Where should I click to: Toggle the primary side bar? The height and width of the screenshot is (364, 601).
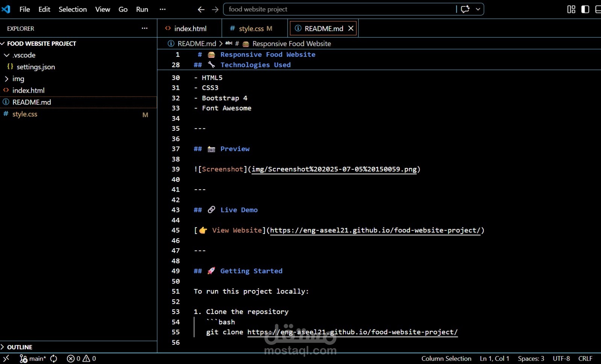[585, 9]
